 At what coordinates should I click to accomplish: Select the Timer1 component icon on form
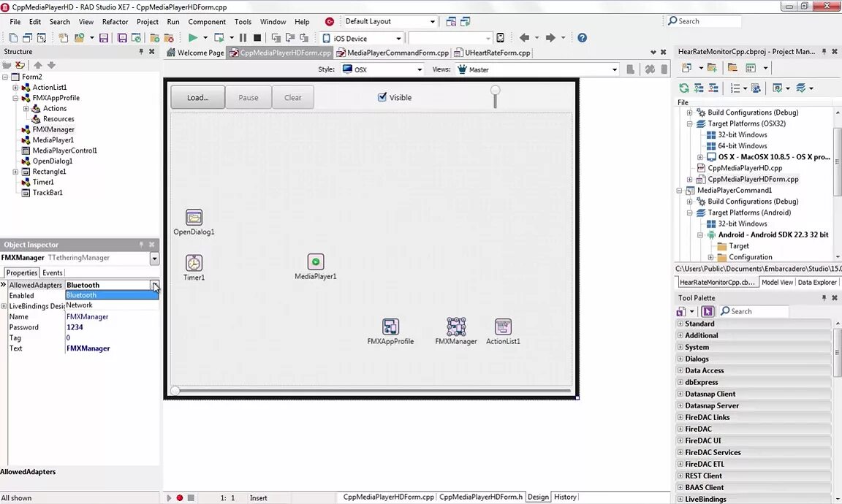[194, 263]
